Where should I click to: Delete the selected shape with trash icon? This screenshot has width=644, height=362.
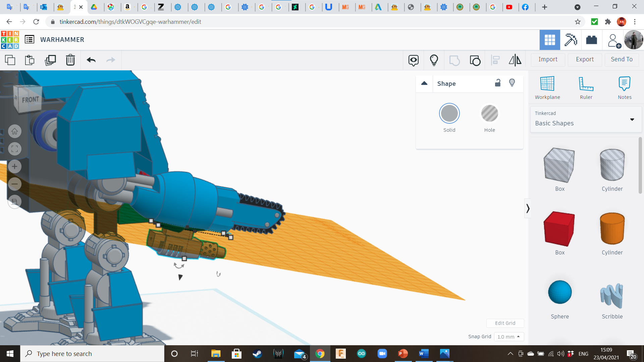70,60
